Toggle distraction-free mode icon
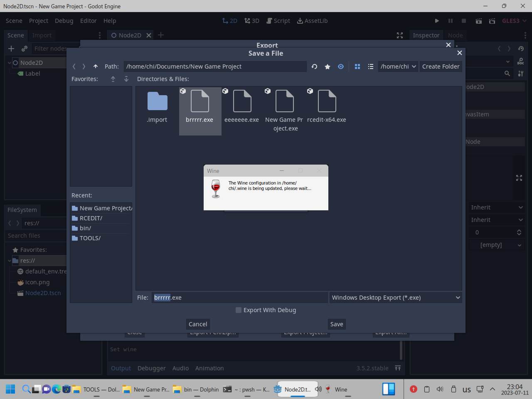The height and width of the screenshot is (399, 532). pos(400,35)
